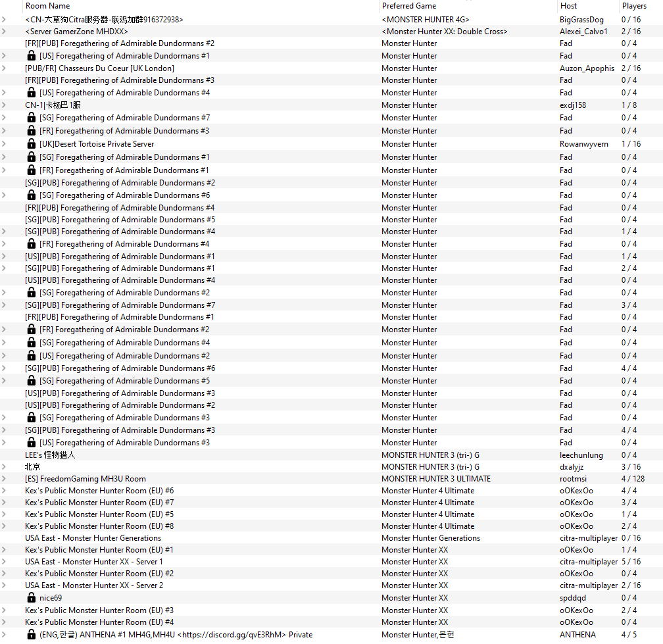The image size is (663, 644).
Task: Expand Kex's Public Monster Hunter Room (EU) #6
Action: [4, 491]
